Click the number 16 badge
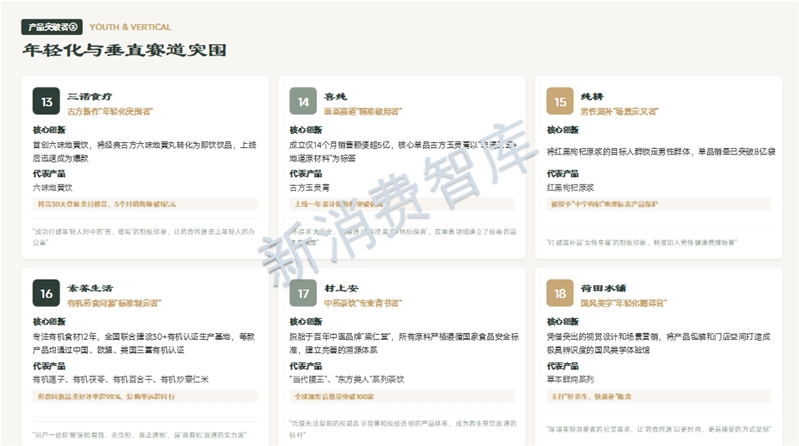 [46, 293]
